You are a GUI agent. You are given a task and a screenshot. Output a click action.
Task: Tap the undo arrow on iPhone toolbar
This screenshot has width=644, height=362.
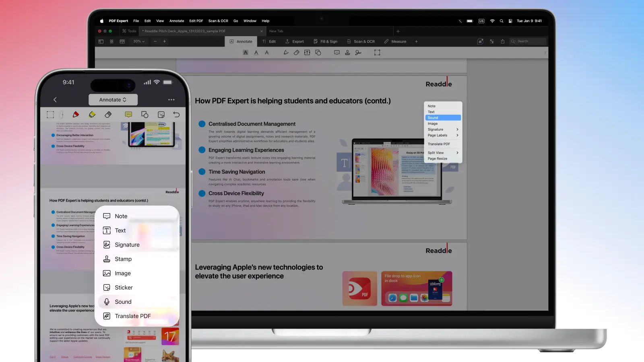[x=176, y=115]
